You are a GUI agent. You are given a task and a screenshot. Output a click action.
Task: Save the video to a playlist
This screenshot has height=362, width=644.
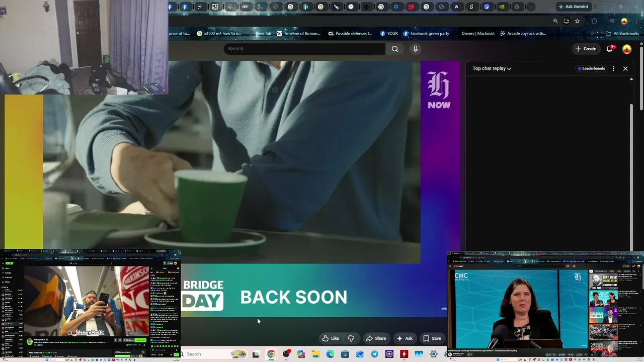[x=432, y=338]
